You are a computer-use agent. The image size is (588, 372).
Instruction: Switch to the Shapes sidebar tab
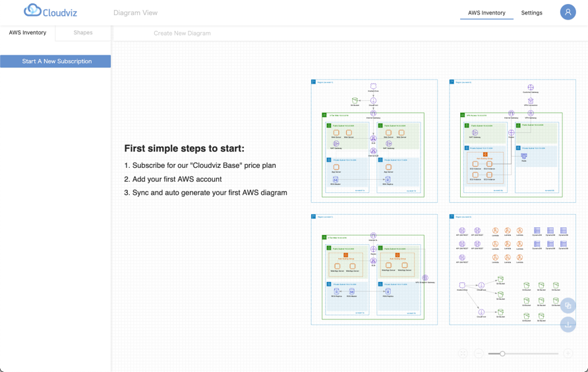tap(83, 33)
